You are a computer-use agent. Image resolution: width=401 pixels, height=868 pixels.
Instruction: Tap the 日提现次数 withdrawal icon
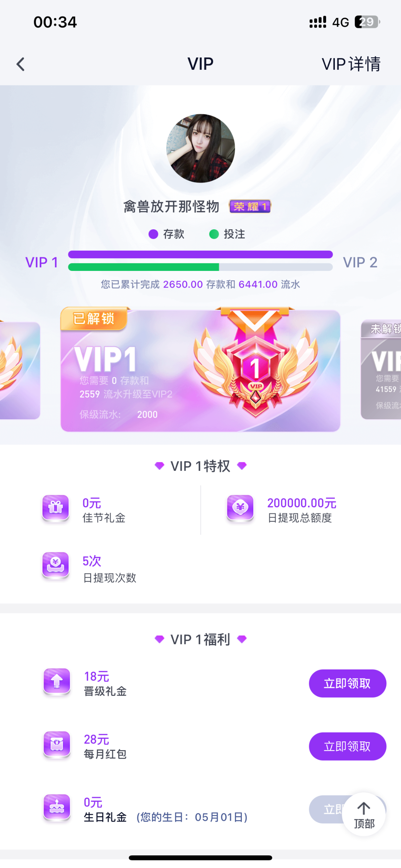pos(56,565)
